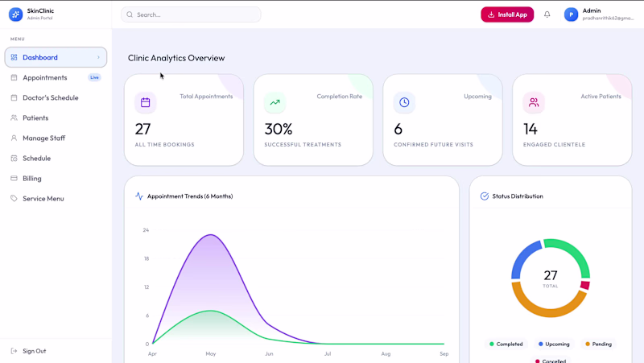The image size is (644, 363).
Task: Click the Manage Staff person icon
Action: (x=14, y=138)
